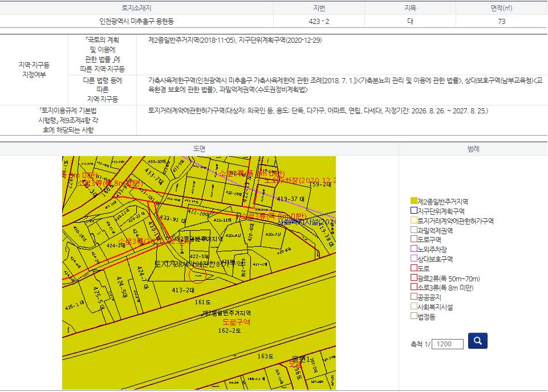
Task: Click the 도로구역 legend swatch
Action: [x=414, y=239]
